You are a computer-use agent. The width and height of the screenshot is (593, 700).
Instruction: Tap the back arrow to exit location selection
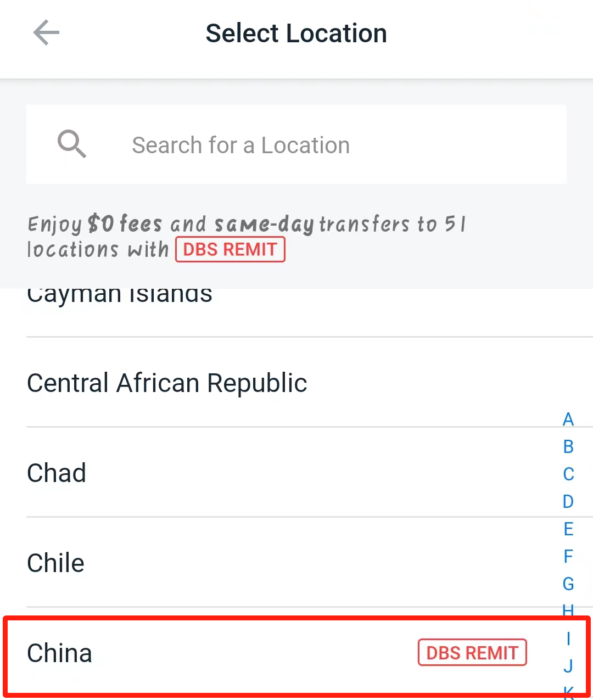tap(46, 32)
